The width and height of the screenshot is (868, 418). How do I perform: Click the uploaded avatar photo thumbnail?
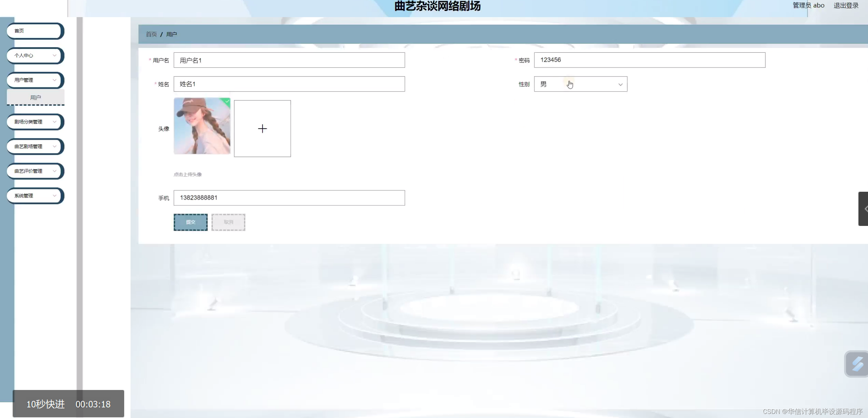[x=202, y=126]
